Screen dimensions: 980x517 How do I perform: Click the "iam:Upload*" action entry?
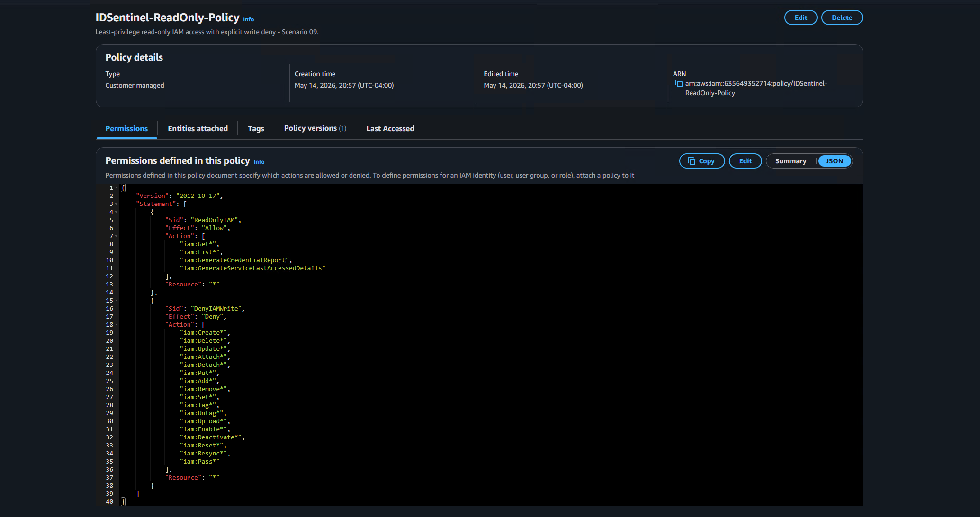pyautogui.click(x=205, y=421)
